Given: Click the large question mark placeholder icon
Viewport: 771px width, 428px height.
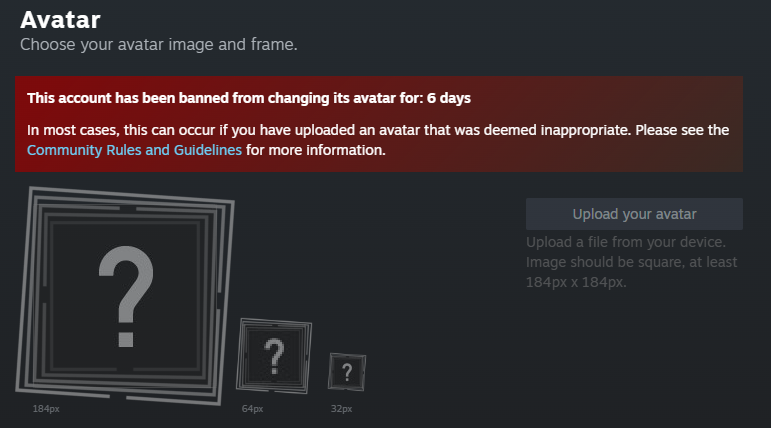Looking at the screenshot, I should click(124, 296).
